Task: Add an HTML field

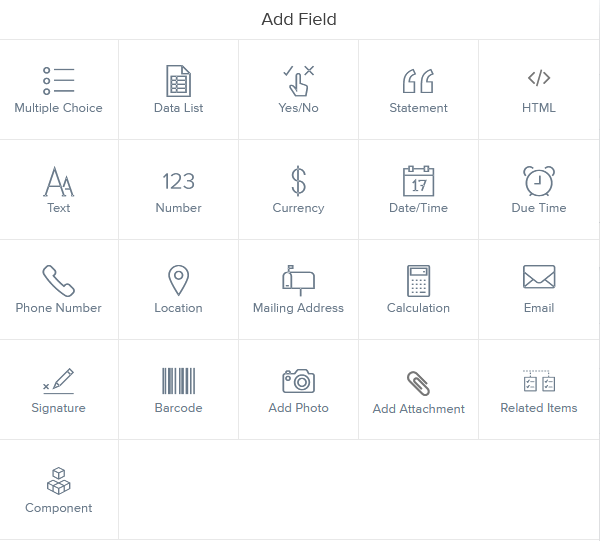Action: tap(538, 90)
